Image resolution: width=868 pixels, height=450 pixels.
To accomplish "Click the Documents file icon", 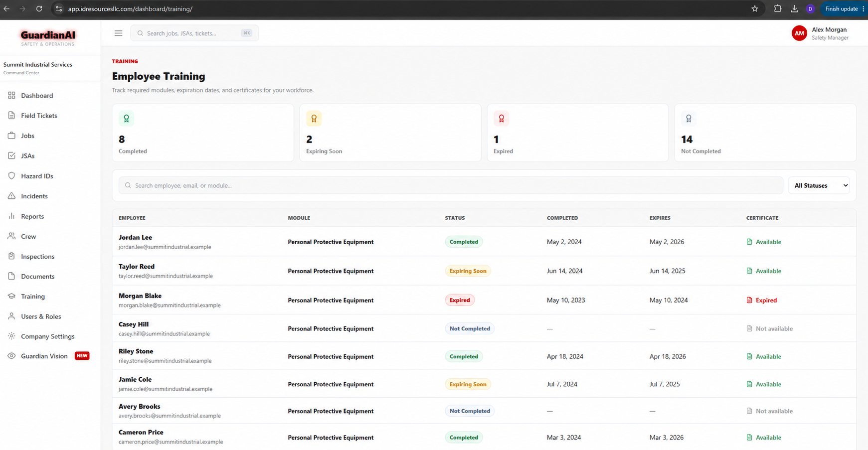I will [x=11, y=277].
